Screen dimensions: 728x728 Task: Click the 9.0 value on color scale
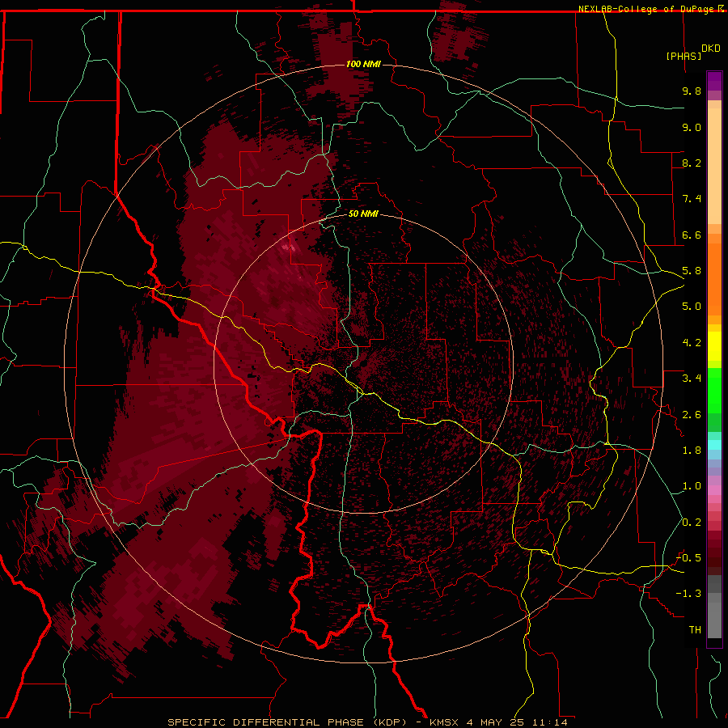tap(692, 127)
